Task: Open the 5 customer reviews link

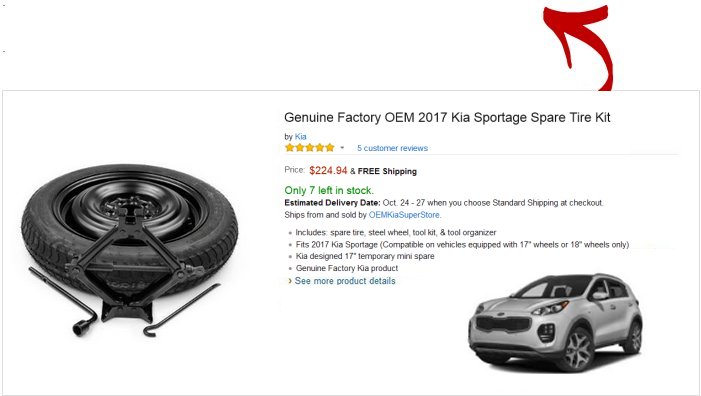Action: coord(392,148)
